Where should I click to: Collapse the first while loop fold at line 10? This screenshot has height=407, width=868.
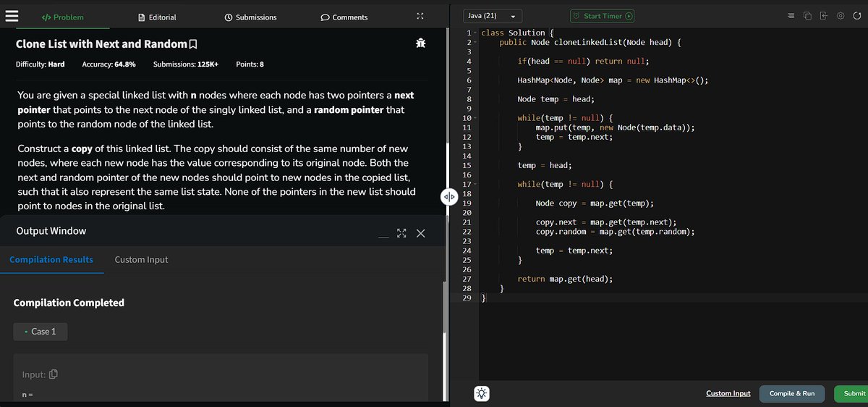[476, 118]
